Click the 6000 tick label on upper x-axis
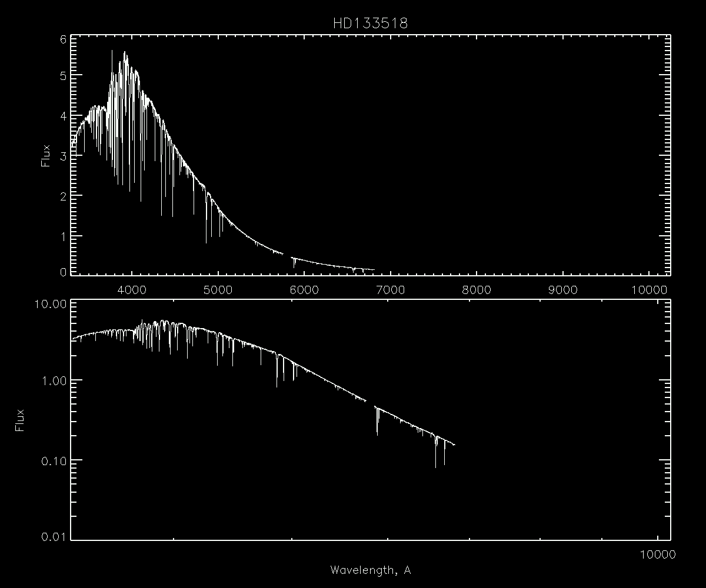706x588 pixels. [304, 289]
